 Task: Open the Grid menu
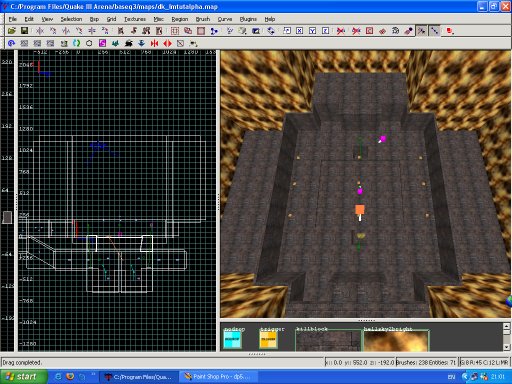pyautogui.click(x=111, y=19)
